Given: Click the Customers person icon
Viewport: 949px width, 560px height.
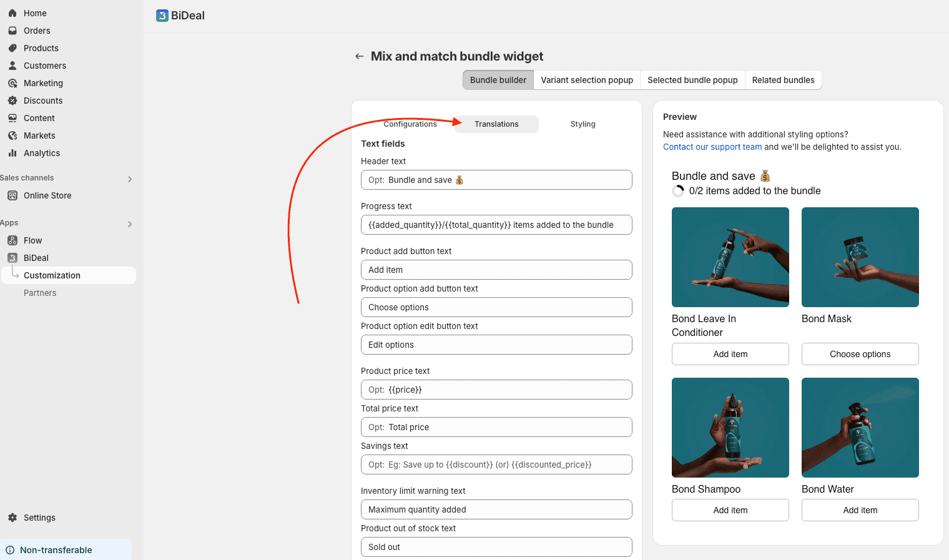Looking at the screenshot, I should 12,66.
